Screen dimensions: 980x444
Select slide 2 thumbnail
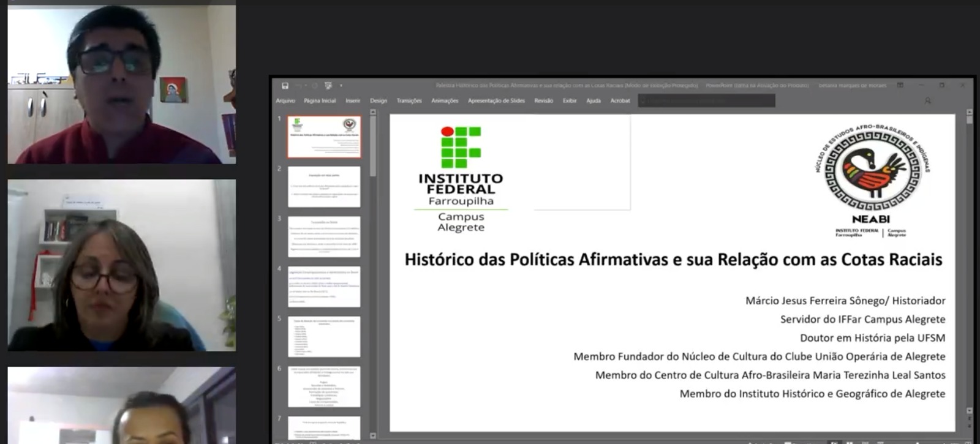324,187
